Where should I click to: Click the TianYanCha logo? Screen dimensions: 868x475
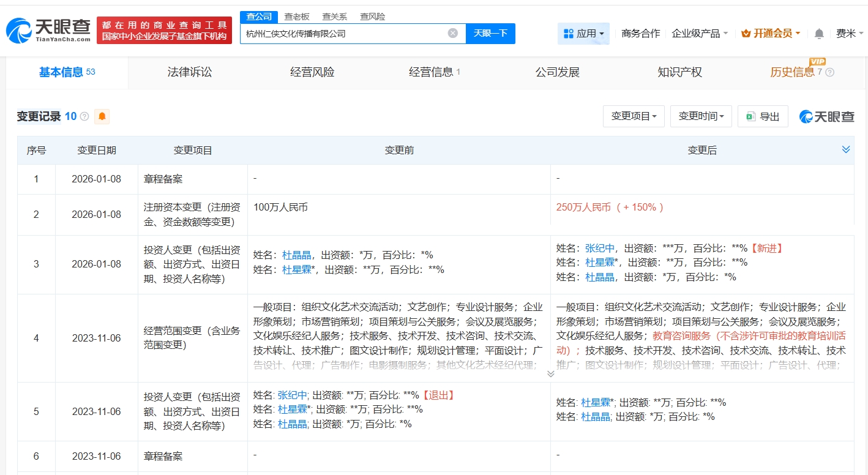[49, 29]
